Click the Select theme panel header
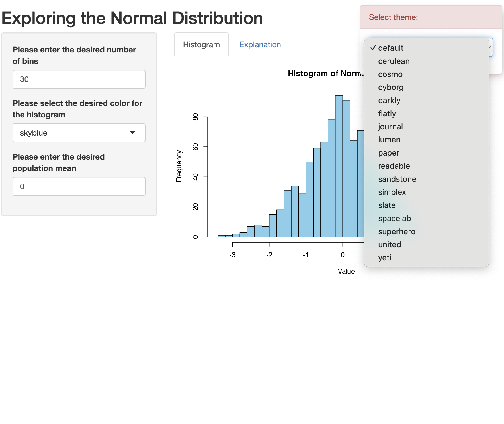 pyautogui.click(x=431, y=17)
